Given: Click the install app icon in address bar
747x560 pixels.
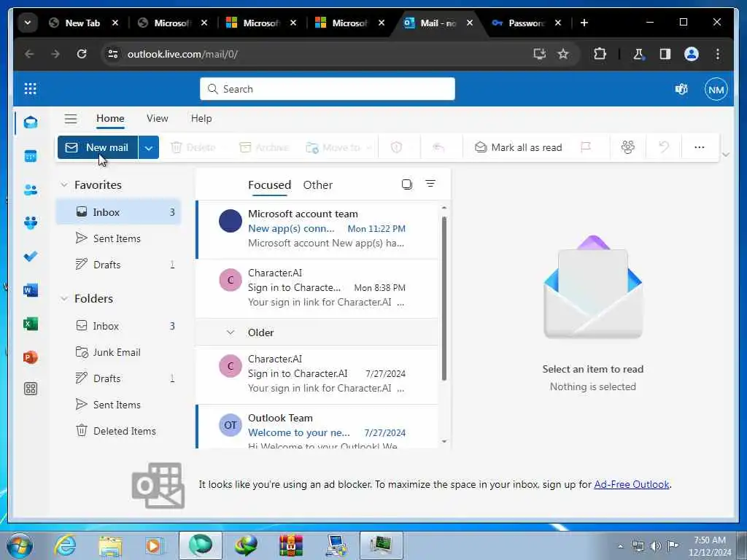Looking at the screenshot, I should tap(539, 54).
